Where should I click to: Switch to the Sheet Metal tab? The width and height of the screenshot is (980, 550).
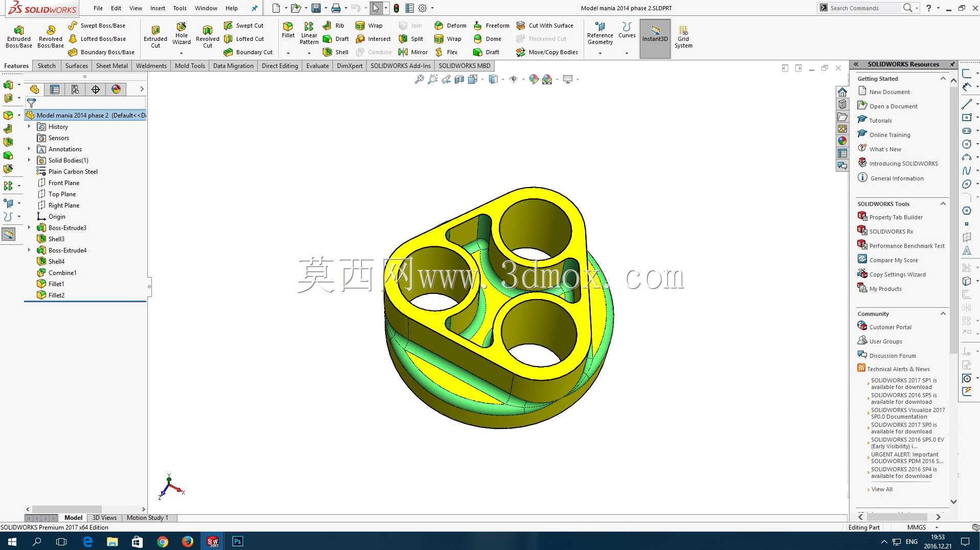(112, 66)
